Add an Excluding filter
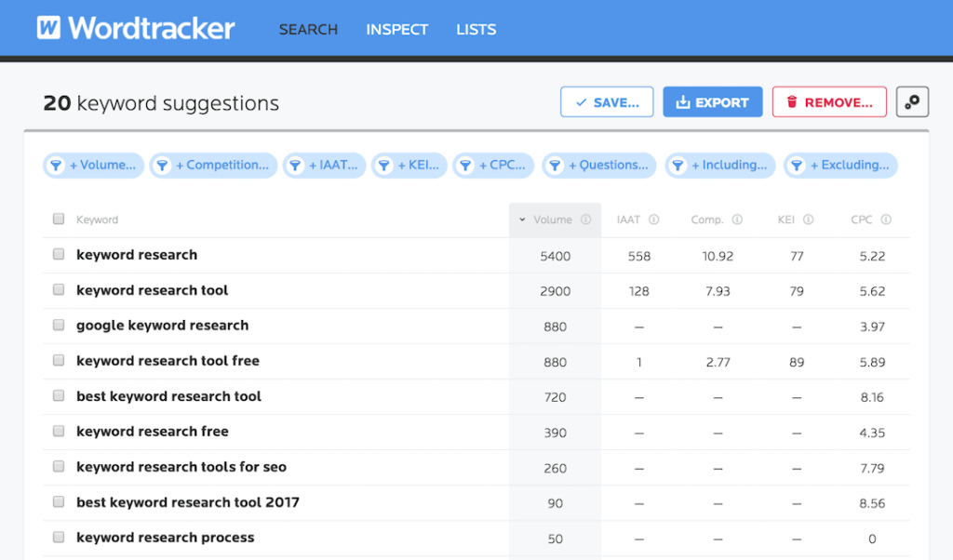The width and height of the screenshot is (953, 560). tap(840, 166)
